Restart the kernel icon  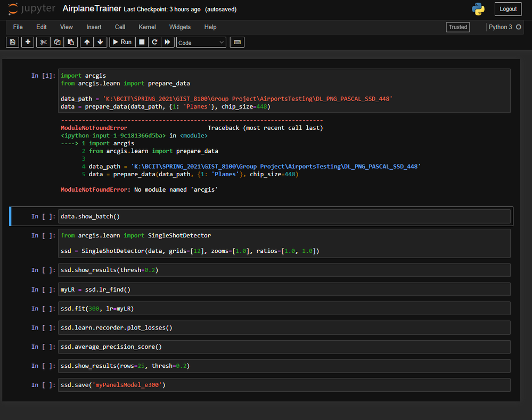tap(154, 42)
